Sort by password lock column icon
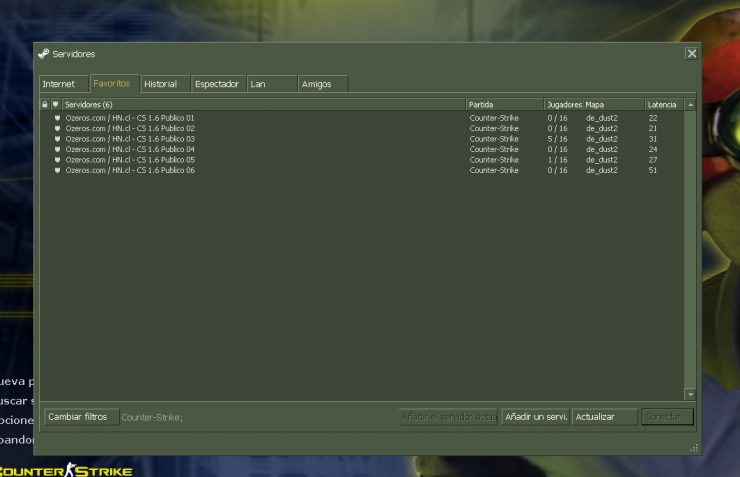This screenshot has width=740, height=477. pyautogui.click(x=45, y=104)
